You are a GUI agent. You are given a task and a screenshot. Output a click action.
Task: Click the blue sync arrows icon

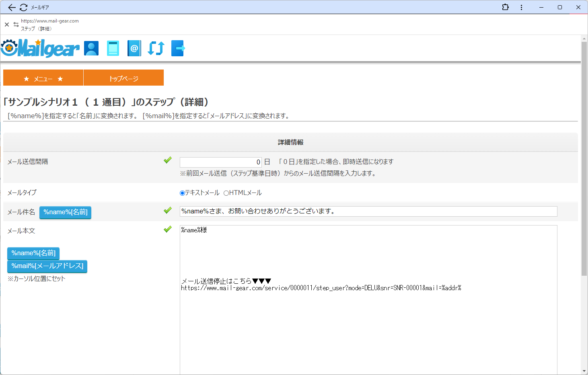pos(156,48)
